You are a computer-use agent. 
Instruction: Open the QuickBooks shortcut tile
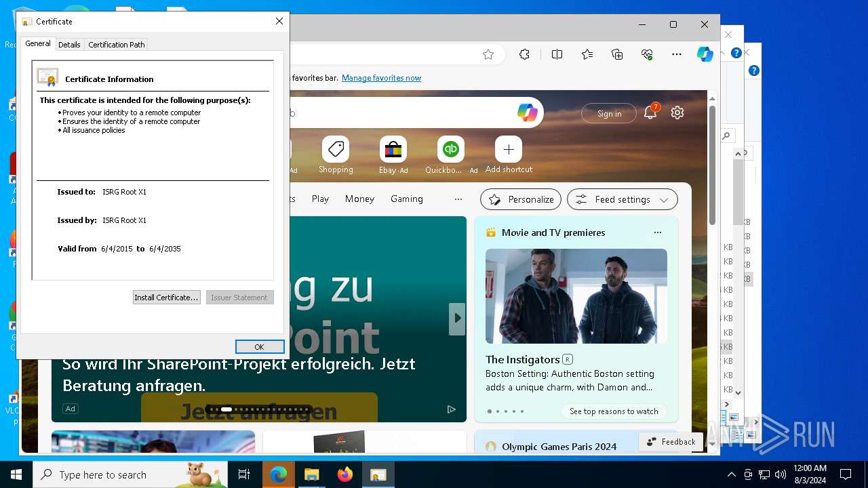[x=451, y=155]
